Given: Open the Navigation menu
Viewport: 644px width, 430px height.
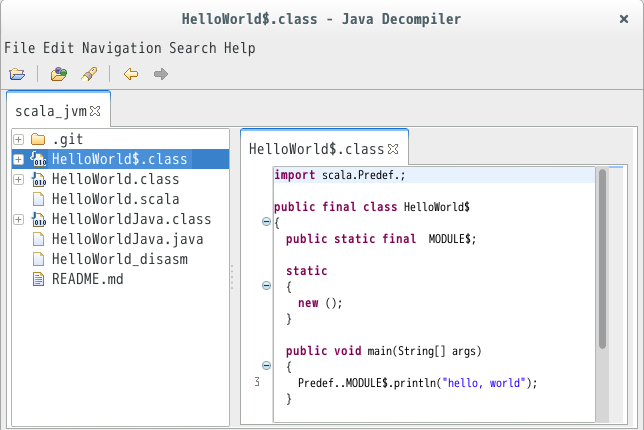Looking at the screenshot, I should point(122,48).
